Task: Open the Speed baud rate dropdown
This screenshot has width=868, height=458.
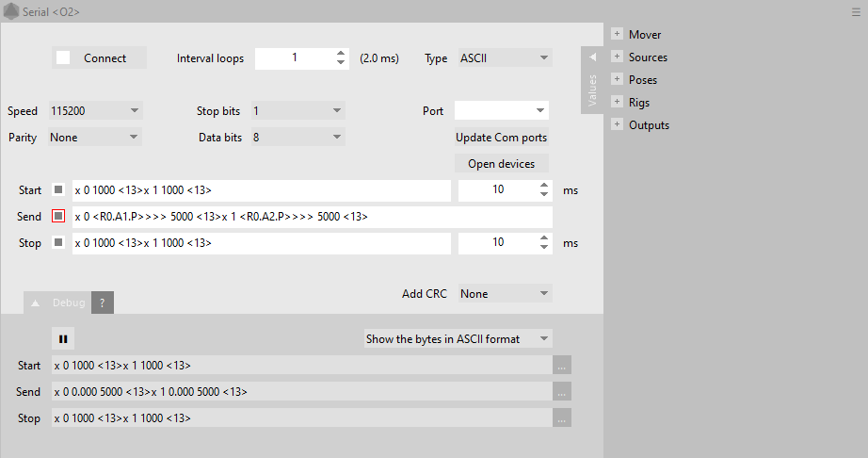Action: [x=94, y=111]
